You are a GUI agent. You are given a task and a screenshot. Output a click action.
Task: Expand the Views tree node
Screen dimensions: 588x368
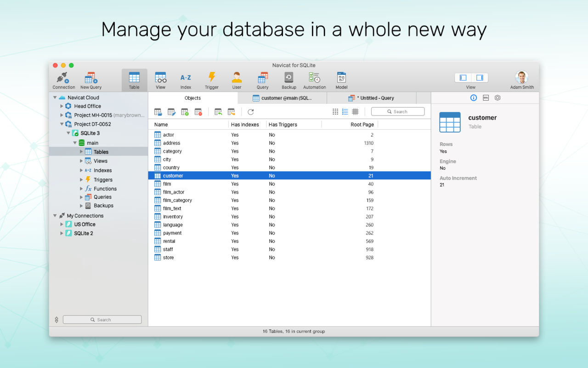pos(81,161)
